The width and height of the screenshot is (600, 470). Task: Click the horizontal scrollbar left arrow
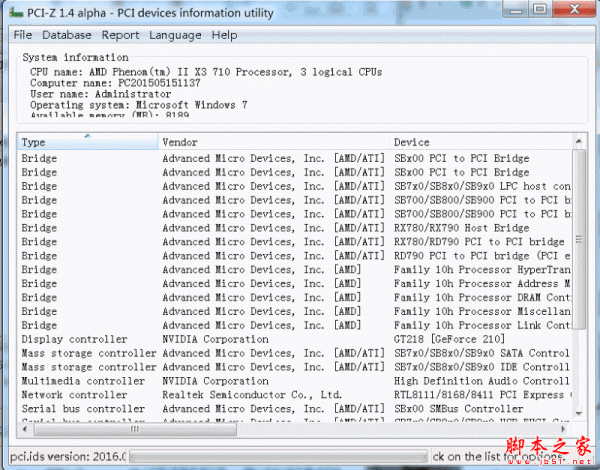(25, 429)
